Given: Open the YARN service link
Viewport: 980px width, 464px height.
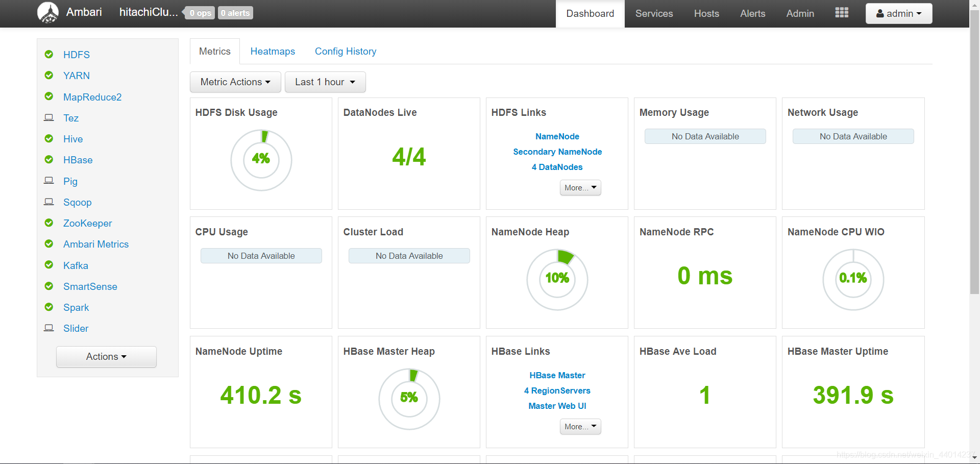Looking at the screenshot, I should click(77, 76).
